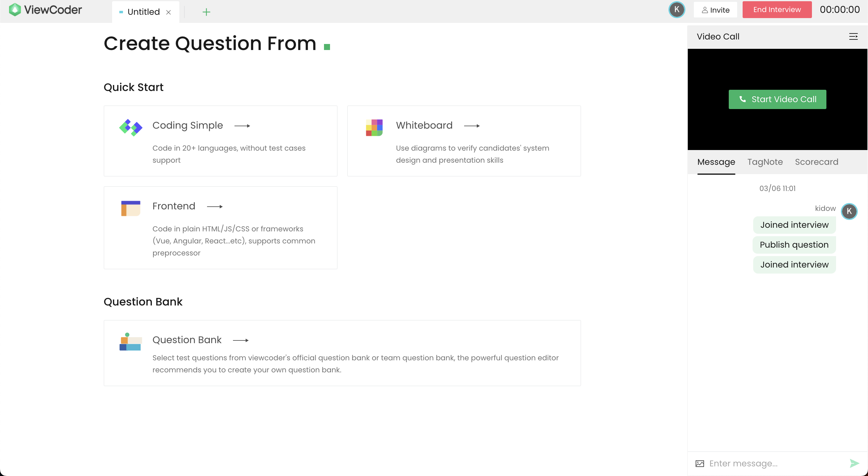Attach an image in the message box

point(700,464)
